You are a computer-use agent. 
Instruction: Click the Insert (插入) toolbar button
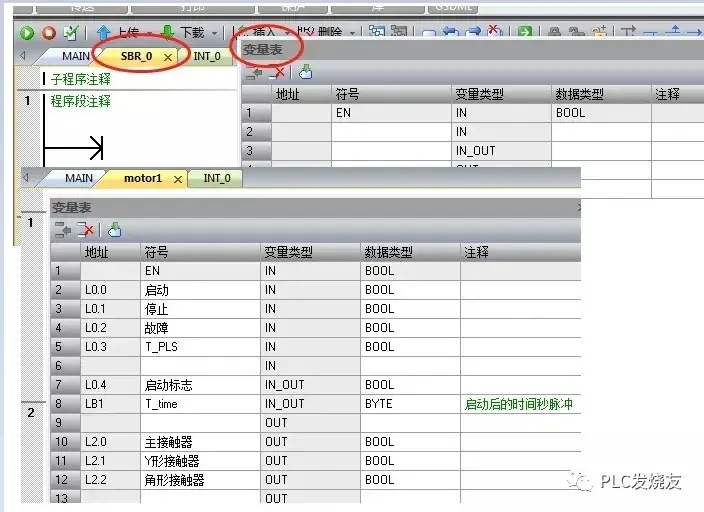[x=264, y=33]
